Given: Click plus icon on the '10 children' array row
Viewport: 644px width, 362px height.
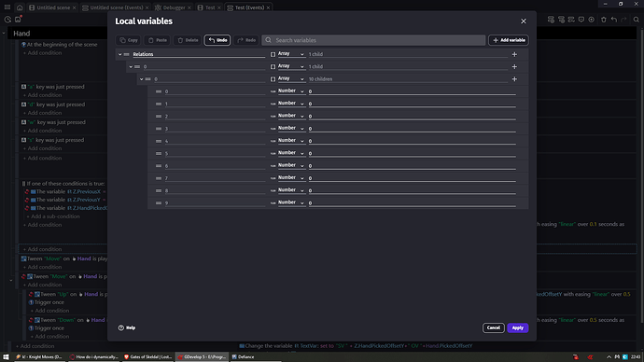Looking at the screenshot, I should [x=514, y=78].
